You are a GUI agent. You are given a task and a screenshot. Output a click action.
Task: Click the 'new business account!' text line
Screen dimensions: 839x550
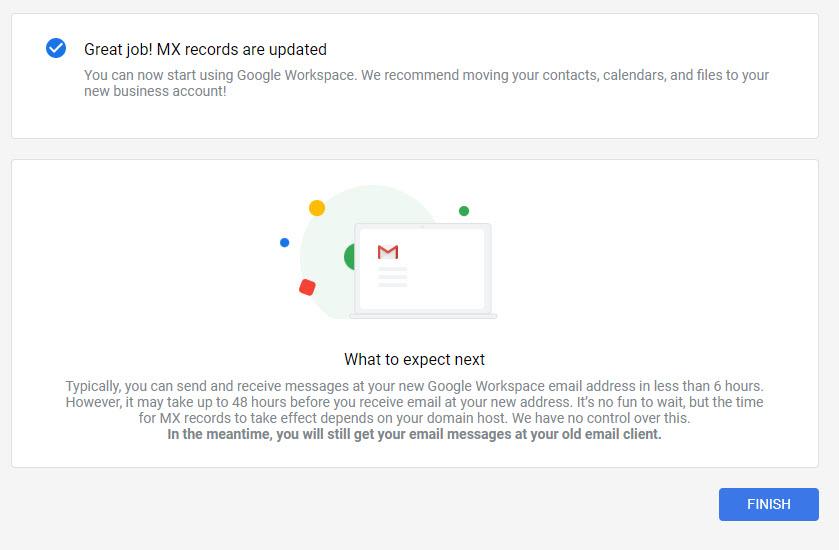pos(155,91)
